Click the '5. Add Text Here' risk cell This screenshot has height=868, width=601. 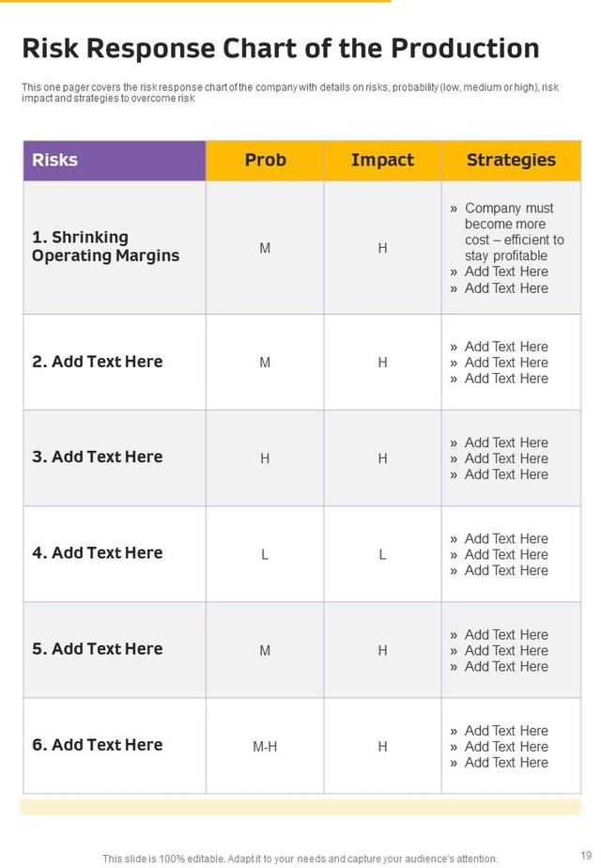pyautogui.click(x=98, y=649)
